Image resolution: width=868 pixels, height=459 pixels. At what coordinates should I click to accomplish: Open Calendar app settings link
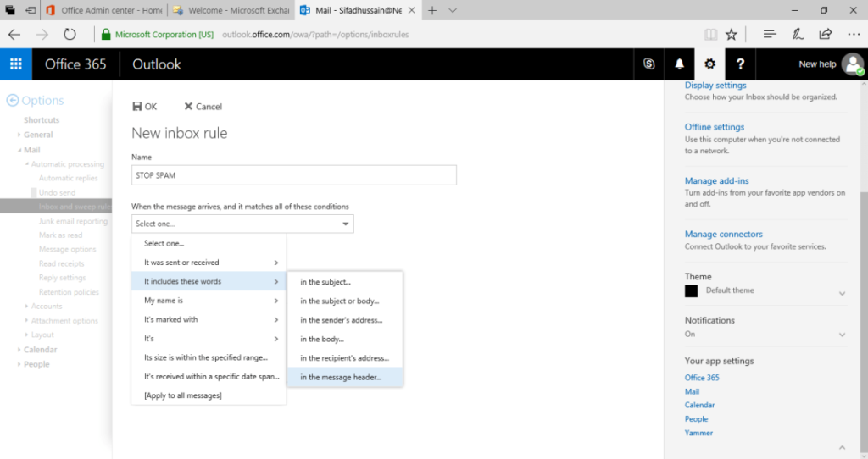pyautogui.click(x=699, y=406)
